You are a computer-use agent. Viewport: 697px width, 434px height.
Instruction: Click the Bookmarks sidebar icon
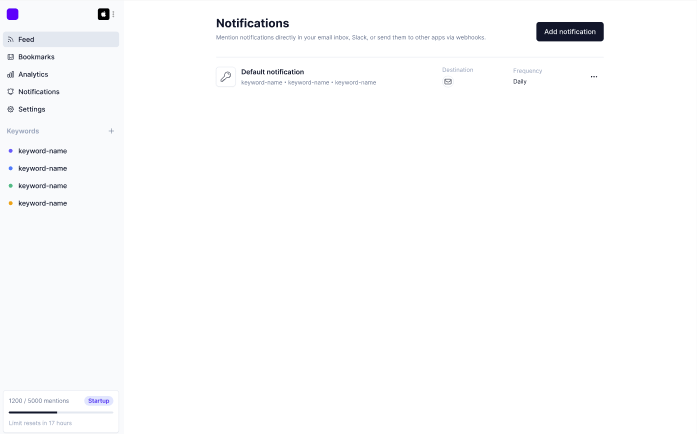11,57
